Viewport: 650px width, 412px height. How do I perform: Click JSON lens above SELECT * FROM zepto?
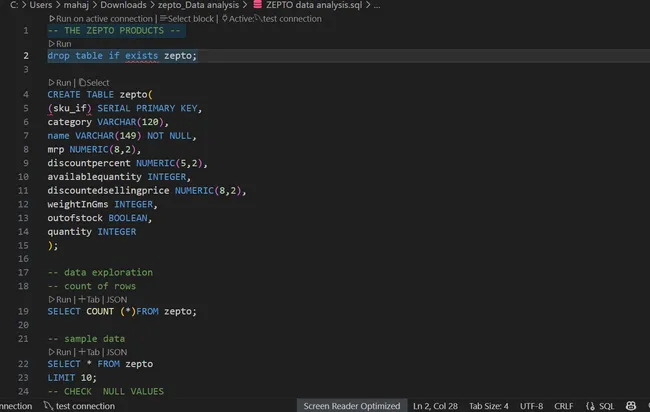click(116, 352)
